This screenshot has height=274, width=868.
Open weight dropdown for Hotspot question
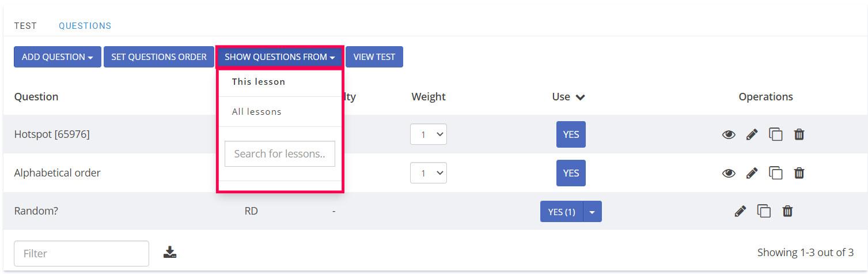(429, 134)
